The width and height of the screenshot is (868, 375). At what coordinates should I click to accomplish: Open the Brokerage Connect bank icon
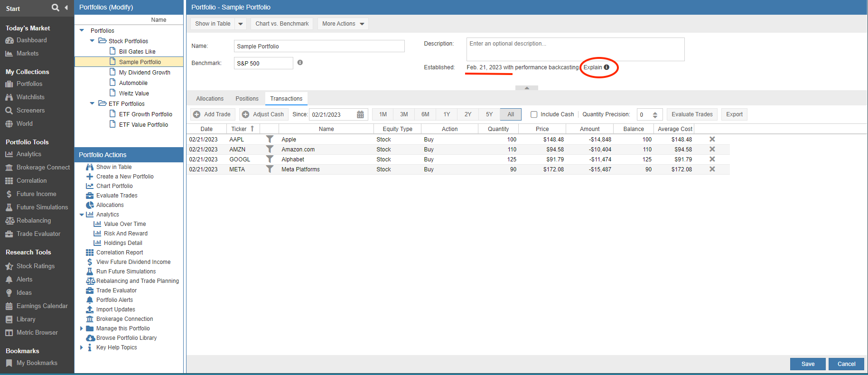point(9,168)
